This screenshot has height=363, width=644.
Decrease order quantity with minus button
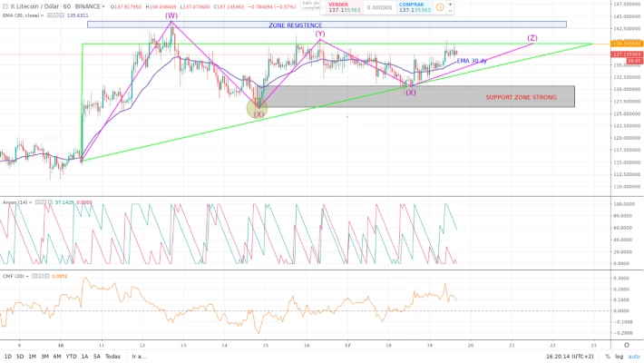(x=450, y=11)
